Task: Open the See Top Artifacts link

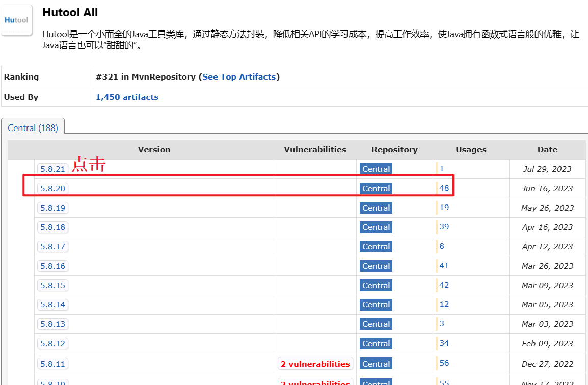Action: 239,77
